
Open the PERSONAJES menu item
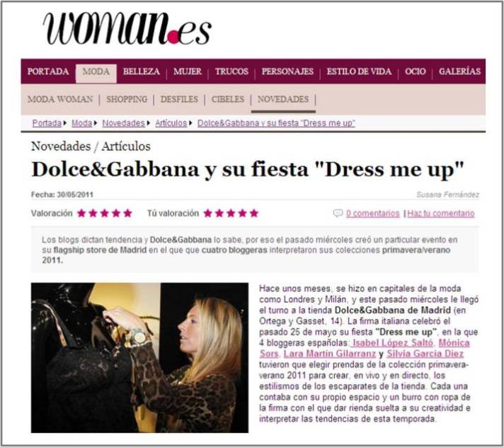coord(287,71)
